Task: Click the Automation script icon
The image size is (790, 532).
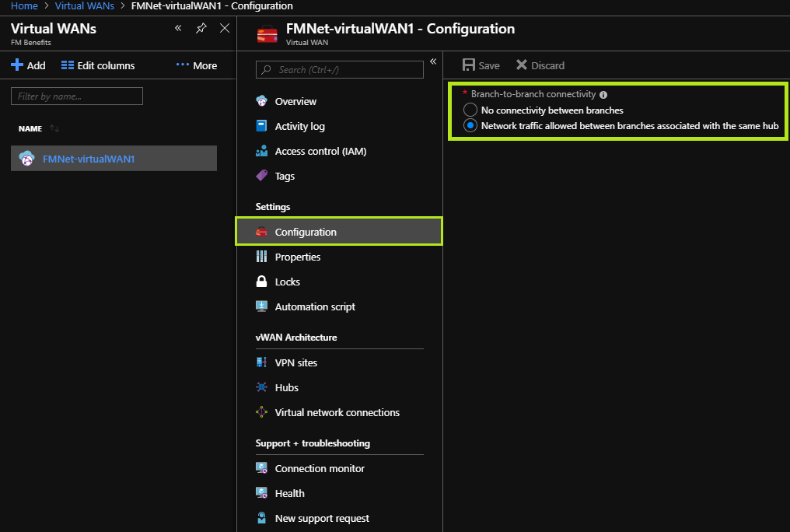Action: pyautogui.click(x=261, y=306)
